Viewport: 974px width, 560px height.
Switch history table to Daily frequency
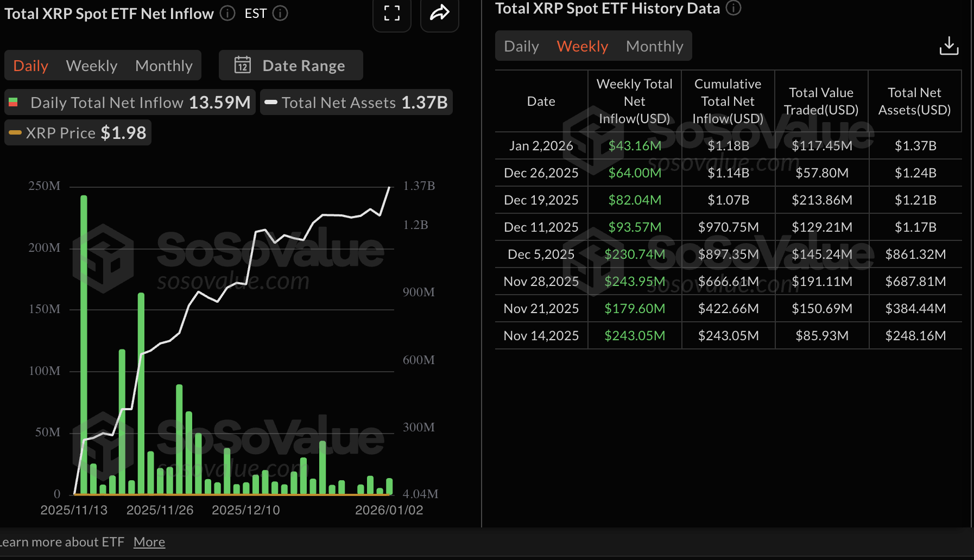(521, 46)
